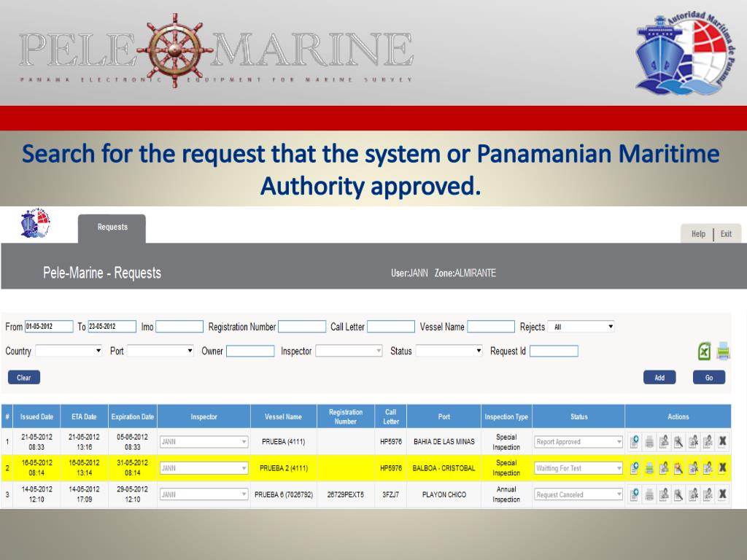Screen dimensions: 747x560
Task: Open the Port filter dropdown
Action: click(160, 351)
